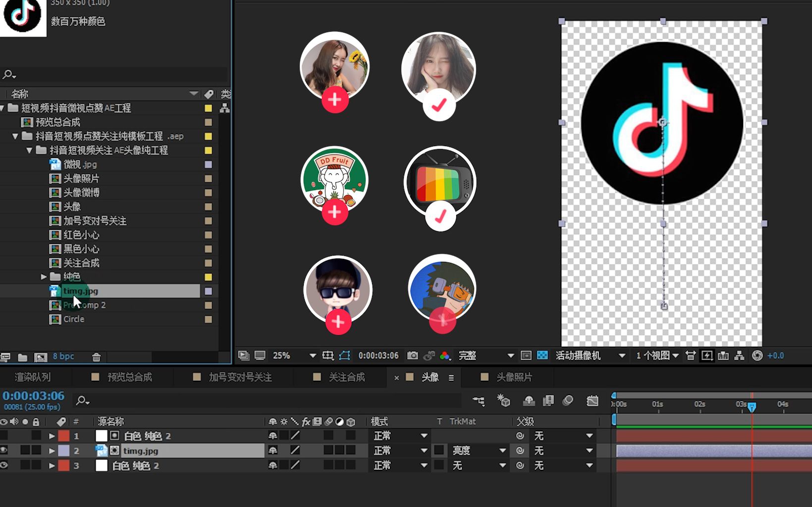The image size is (812, 507).
Task: Click the timeline layer search field
Action: click(x=268, y=401)
